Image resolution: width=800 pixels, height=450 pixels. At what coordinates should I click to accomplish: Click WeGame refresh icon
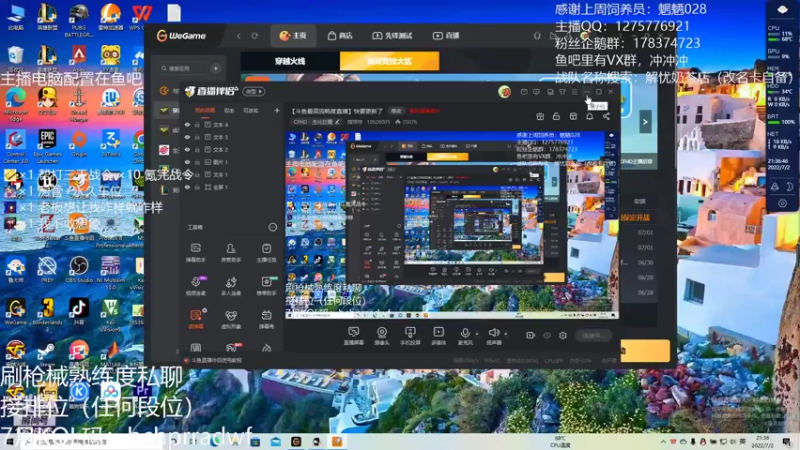point(255,36)
